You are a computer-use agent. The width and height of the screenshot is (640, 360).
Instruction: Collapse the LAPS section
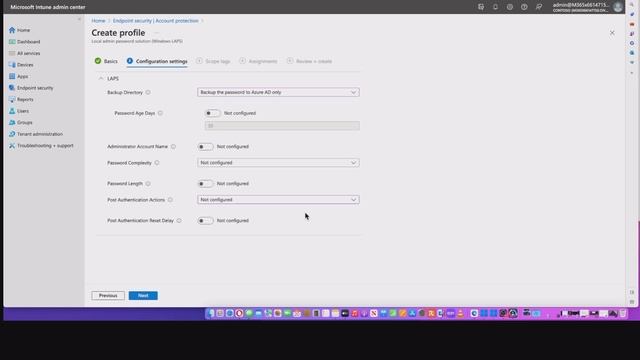pyautogui.click(x=101, y=78)
